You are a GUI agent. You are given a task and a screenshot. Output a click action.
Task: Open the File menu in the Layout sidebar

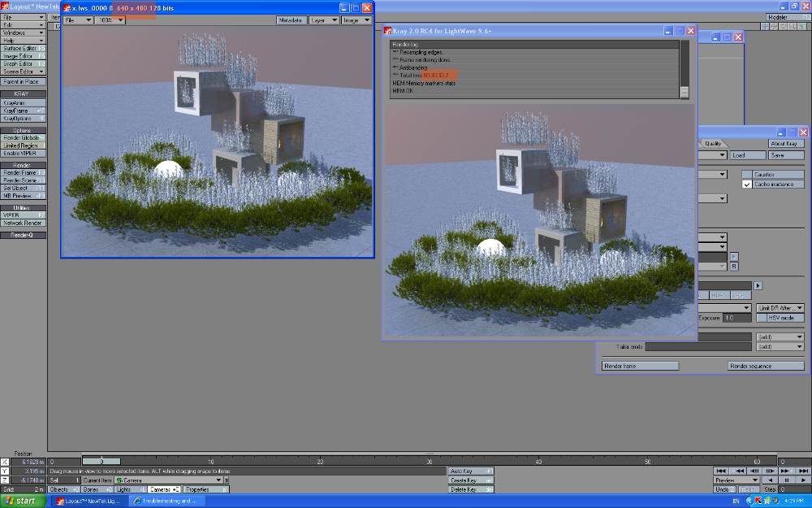point(24,16)
